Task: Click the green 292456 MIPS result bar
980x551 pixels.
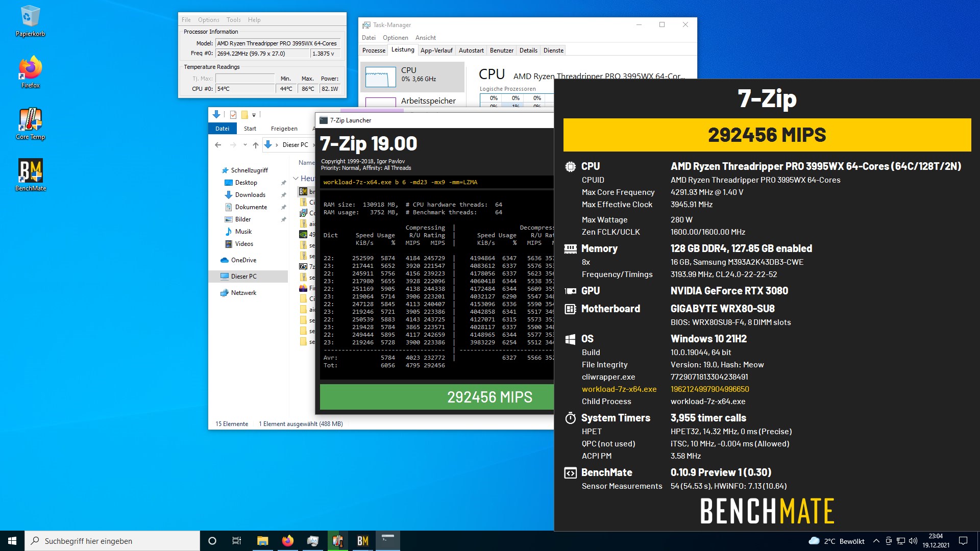Action: pos(437,397)
